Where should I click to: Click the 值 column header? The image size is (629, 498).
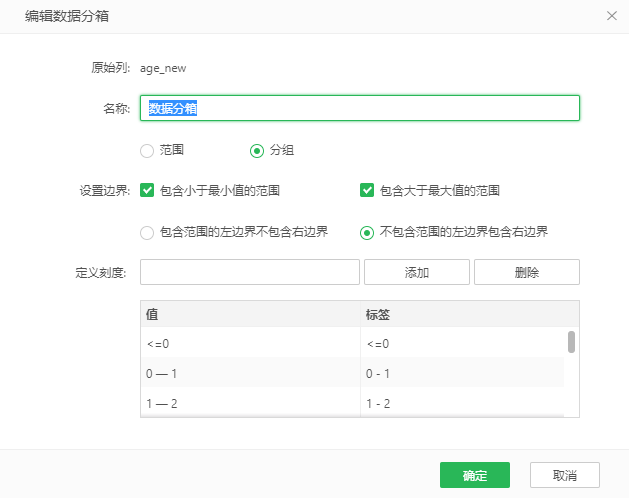pos(250,314)
